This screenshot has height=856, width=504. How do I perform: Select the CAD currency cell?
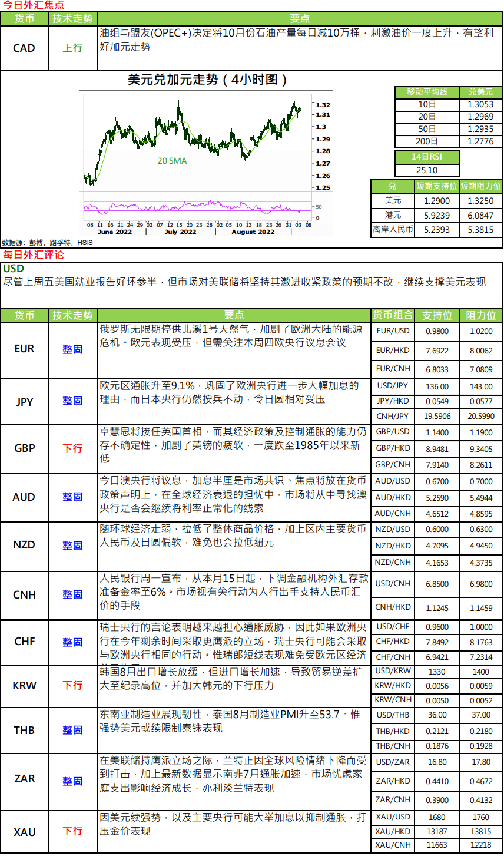pyautogui.click(x=24, y=48)
